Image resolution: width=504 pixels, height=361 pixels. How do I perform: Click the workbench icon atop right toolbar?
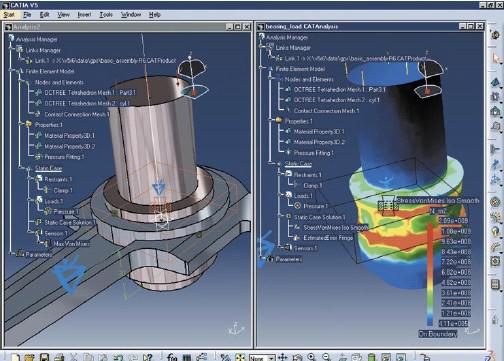point(495,35)
